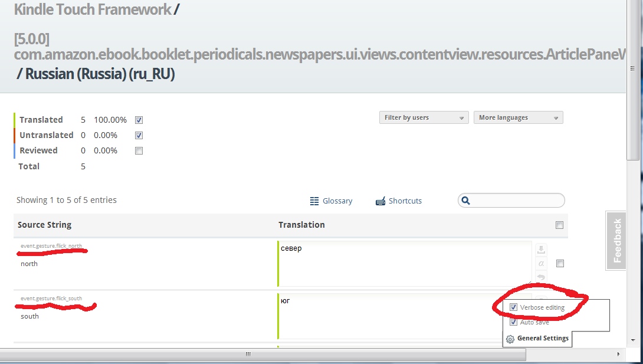Screen dimensions: 643x364
Task: Click the alpha icon in the "north" row
Action: (x=541, y=264)
